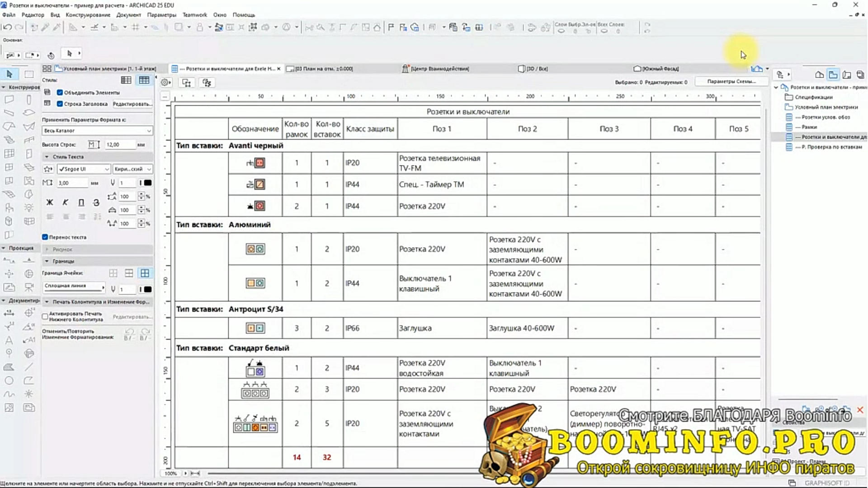Choose all-borders cell border option
868x488 pixels.
(145, 273)
